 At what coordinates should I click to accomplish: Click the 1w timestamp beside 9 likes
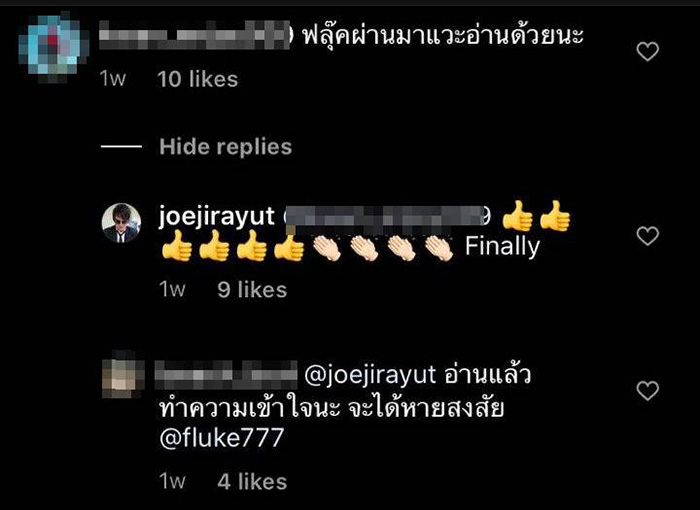coord(172,290)
